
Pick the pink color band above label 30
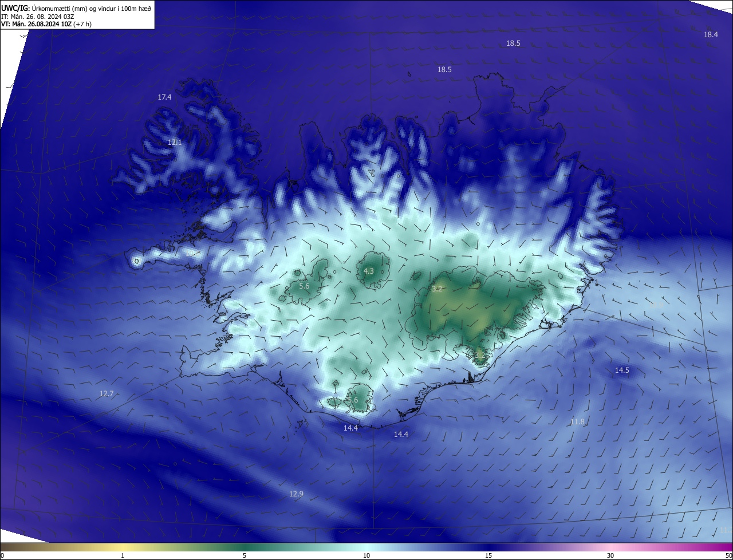[610, 547]
